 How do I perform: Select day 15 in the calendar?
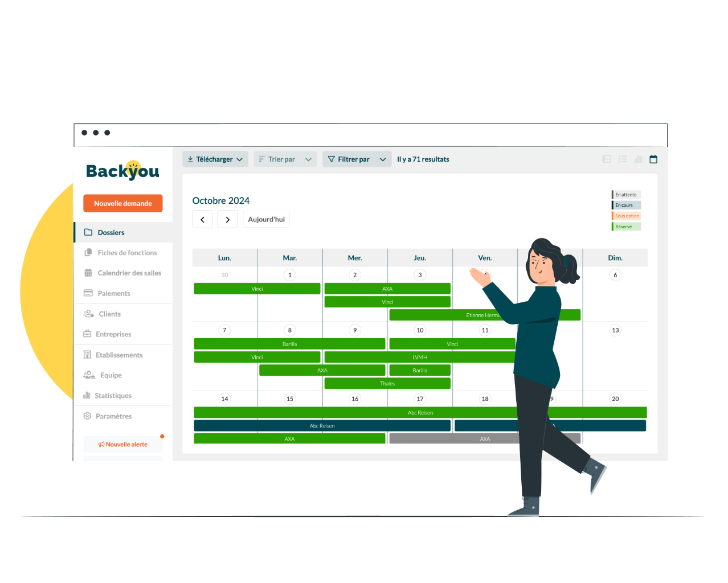290,399
